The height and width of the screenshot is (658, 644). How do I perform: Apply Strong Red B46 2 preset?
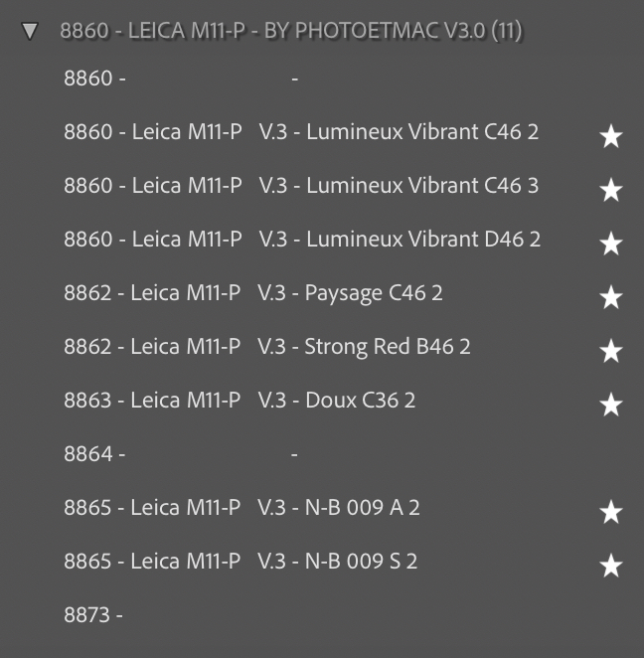(266, 346)
